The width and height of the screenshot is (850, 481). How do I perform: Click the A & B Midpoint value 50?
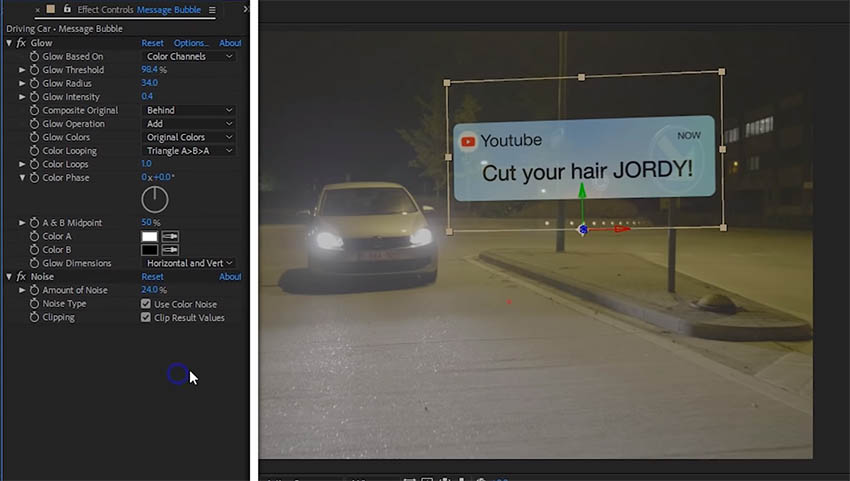(x=146, y=222)
